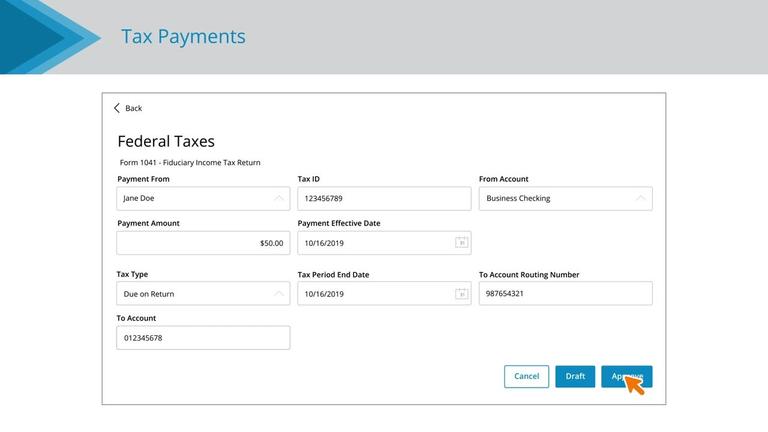The width and height of the screenshot is (768, 432).
Task: Open the Tax Period End Date calendar icon
Action: [x=461, y=294]
